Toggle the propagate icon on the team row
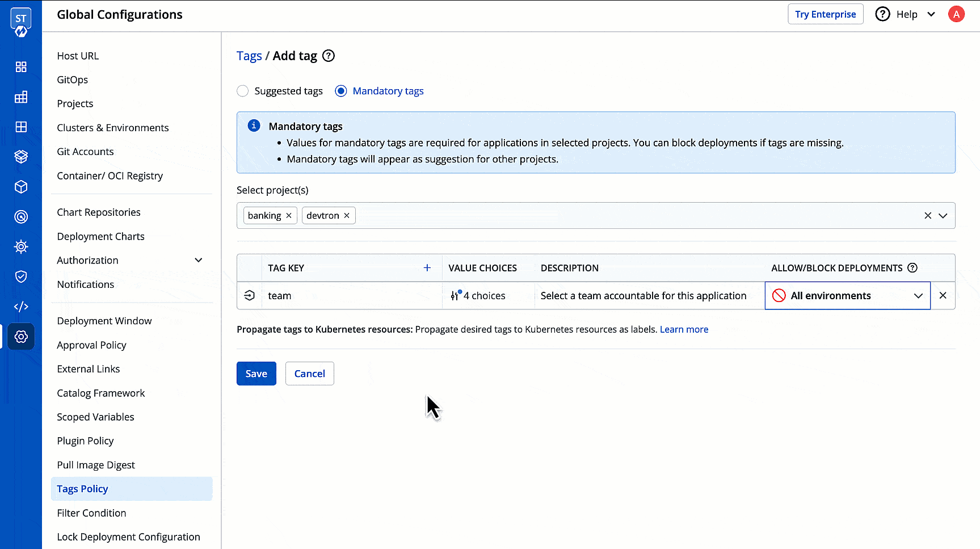The image size is (980, 549). pyautogui.click(x=249, y=295)
